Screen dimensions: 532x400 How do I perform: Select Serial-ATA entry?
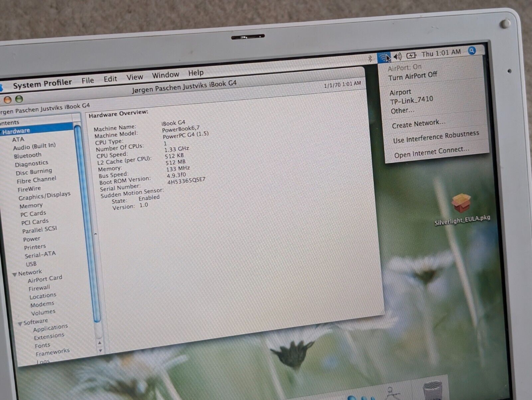coord(40,255)
